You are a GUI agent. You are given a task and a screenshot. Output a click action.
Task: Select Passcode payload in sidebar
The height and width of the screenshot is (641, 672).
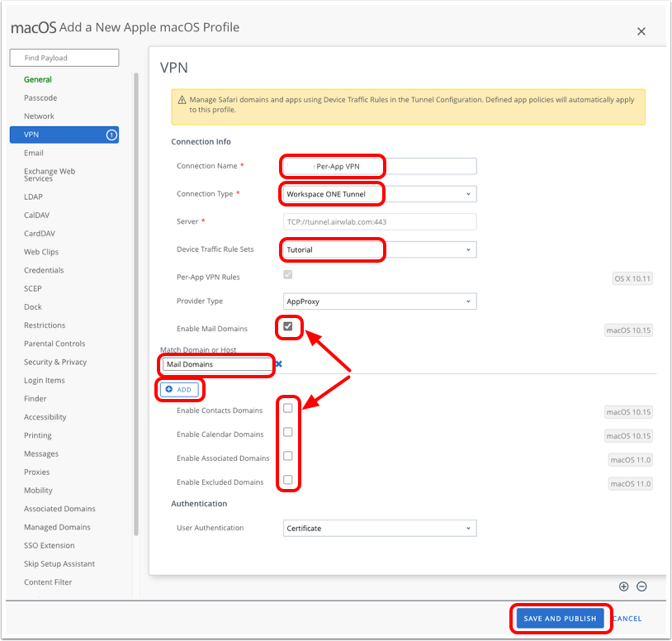(40, 98)
